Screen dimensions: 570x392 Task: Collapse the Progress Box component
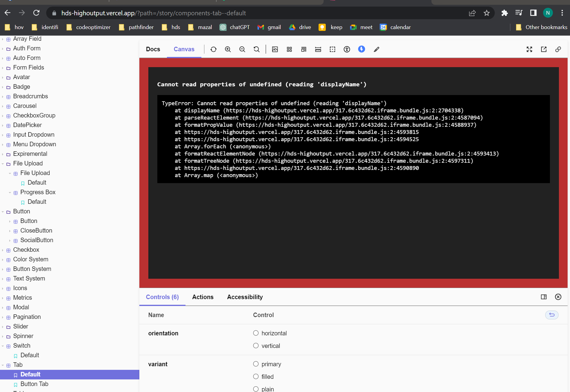coord(38,192)
